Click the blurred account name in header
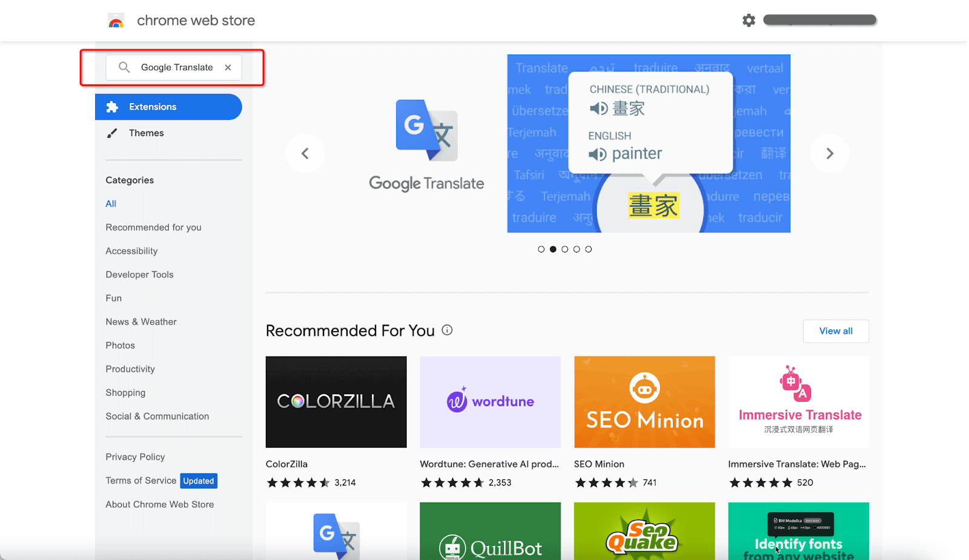 [x=820, y=20]
